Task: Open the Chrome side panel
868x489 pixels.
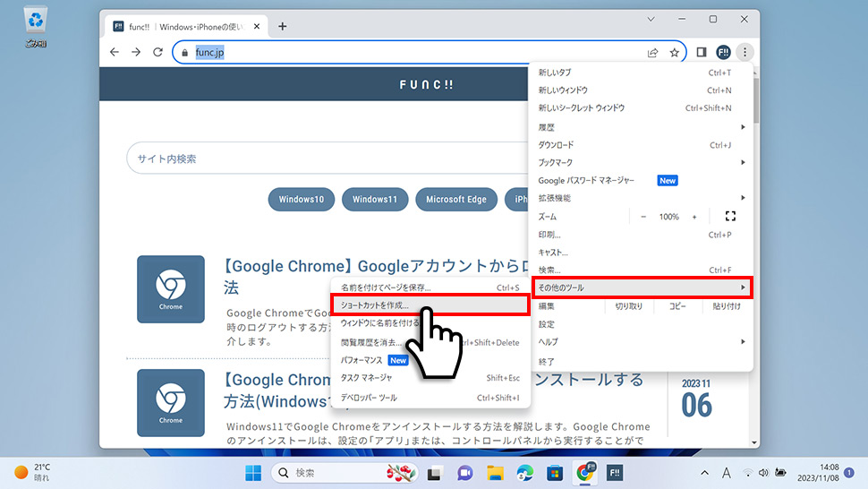Action: [702, 52]
